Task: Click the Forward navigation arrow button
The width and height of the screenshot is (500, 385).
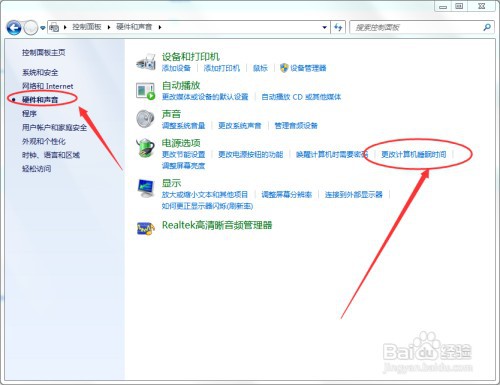Action: point(31,28)
